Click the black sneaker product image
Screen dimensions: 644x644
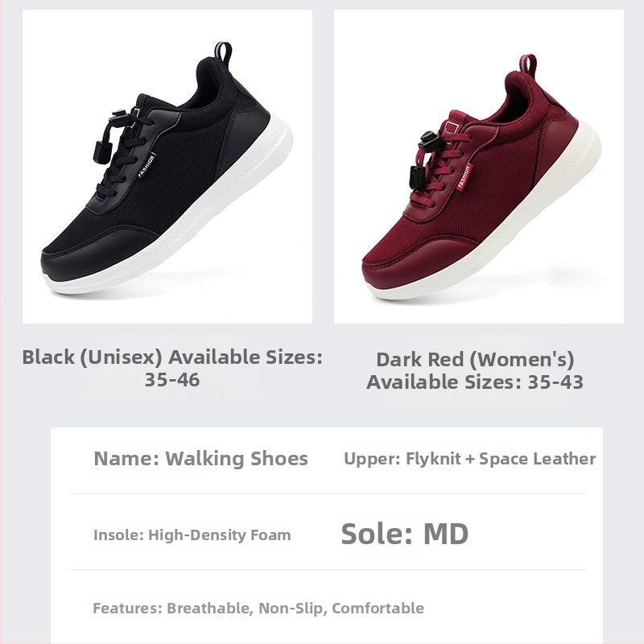[x=167, y=167]
